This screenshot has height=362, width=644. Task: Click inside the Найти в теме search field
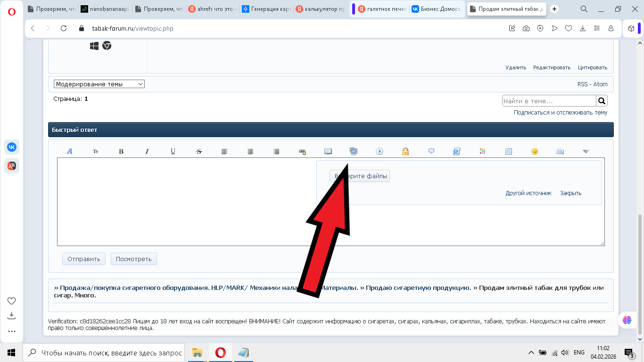547,100
